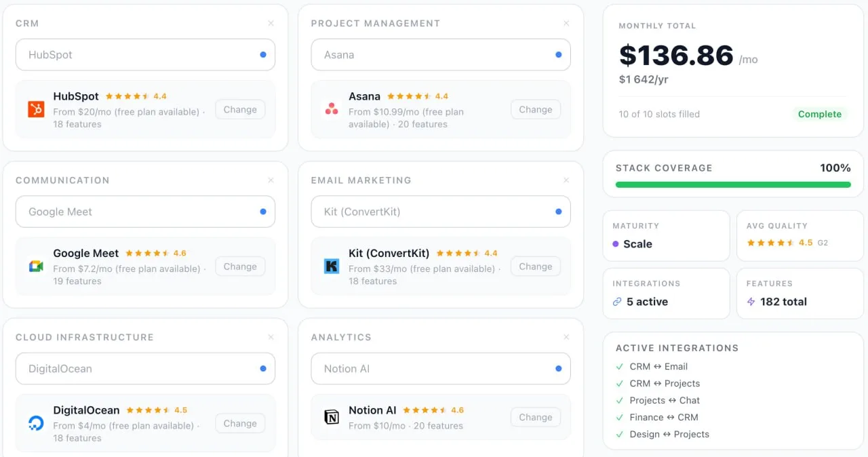The width and height of the screenshot is (868, 457).
Task: Click the DigitalOcean tool name
Action: (86, 410)
